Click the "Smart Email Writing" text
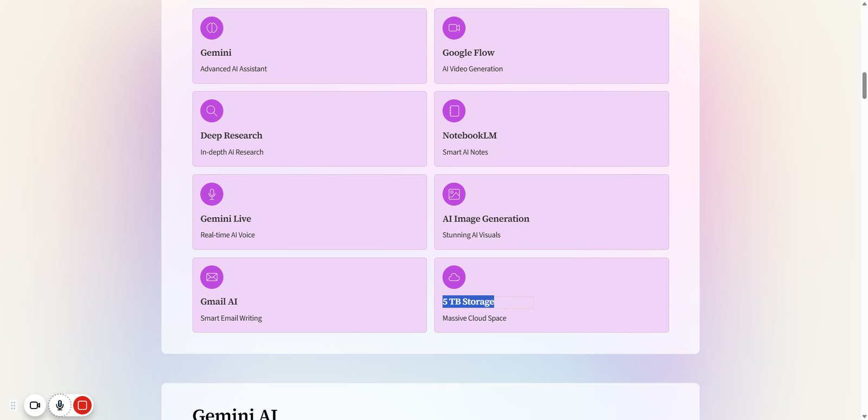 coord(231,318)
